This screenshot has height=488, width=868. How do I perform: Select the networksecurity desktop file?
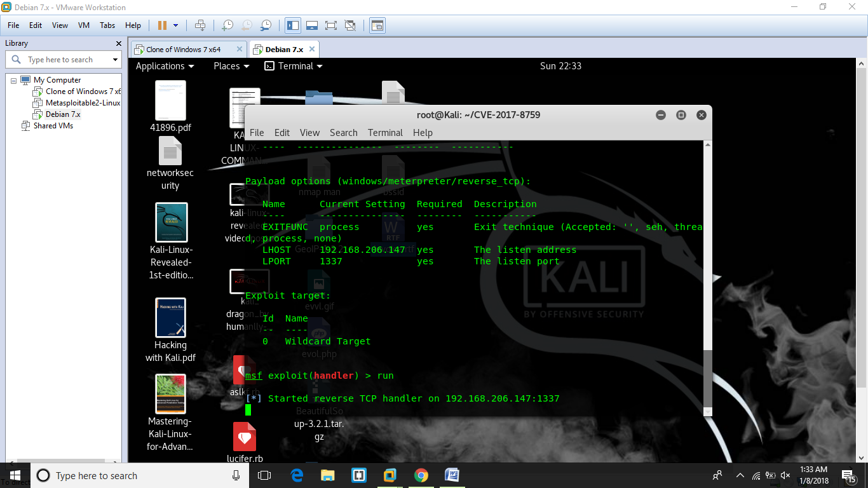170,164
